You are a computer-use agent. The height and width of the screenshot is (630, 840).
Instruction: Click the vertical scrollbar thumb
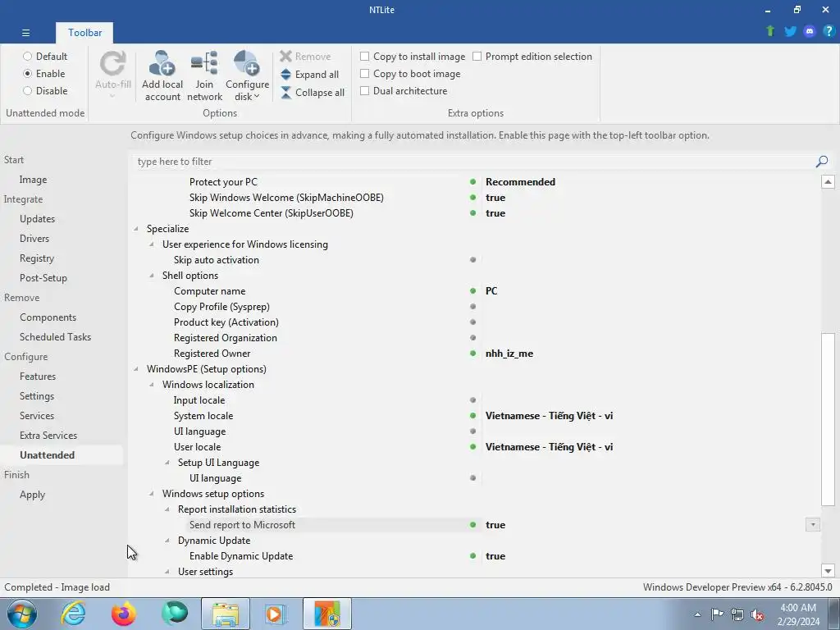click(828, 419)
